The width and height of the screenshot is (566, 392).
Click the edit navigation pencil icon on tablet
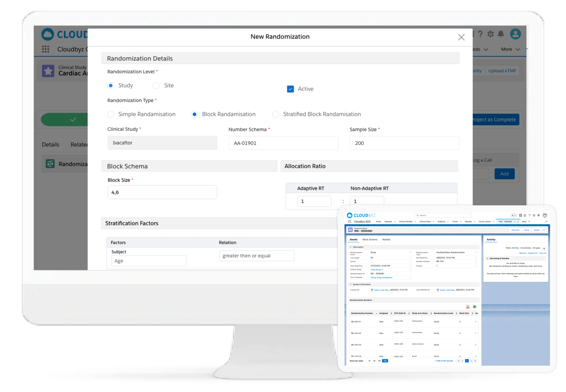tap(547, 222)
